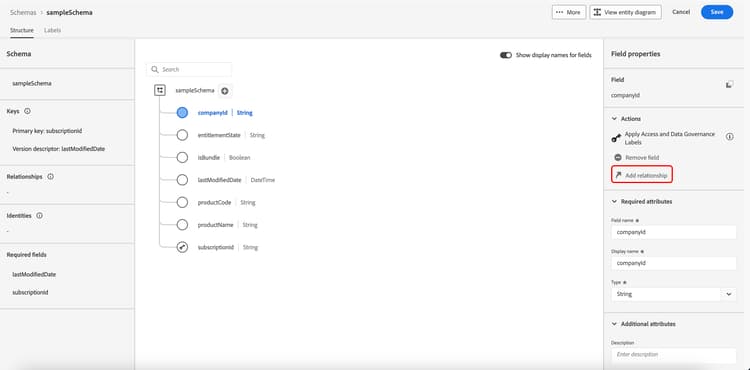Viewport: 750px width, 370px height.
Task: Save the schema
Action: pyautogui.click(x=717, y=12)
